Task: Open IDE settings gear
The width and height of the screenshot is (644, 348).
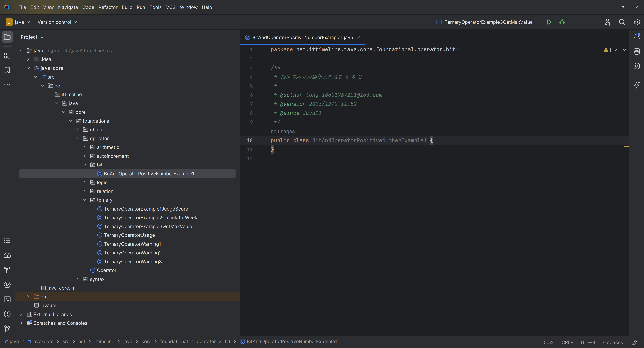Action: [637, 22]
